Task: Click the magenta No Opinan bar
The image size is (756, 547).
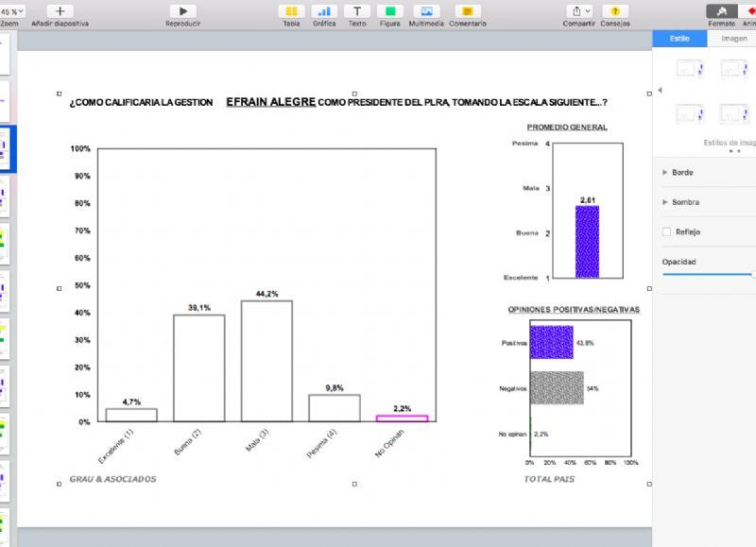Action: 403,419
